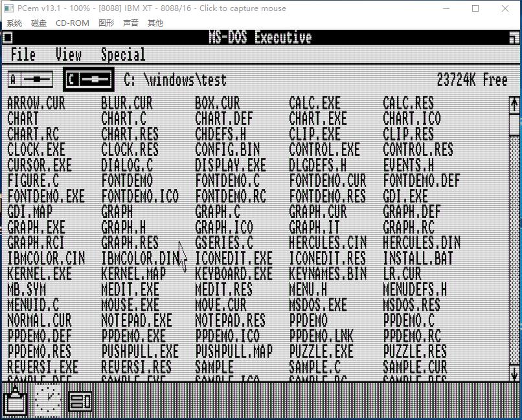The height and width of the screenshot is (420, 522).
Task: Select the file PUSHPULL.EXE
Action: tap(140, 351)
